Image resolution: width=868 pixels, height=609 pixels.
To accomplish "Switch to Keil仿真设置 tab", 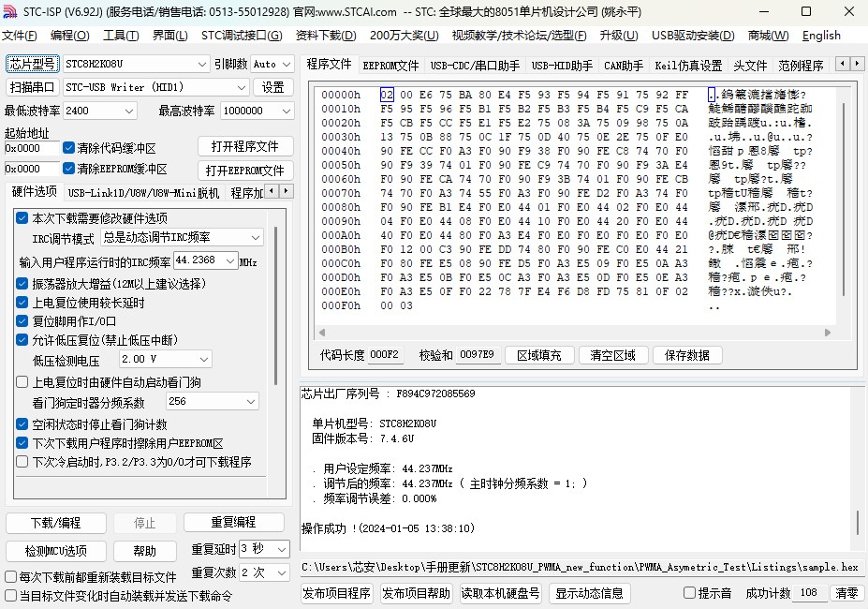I will 688,66.
